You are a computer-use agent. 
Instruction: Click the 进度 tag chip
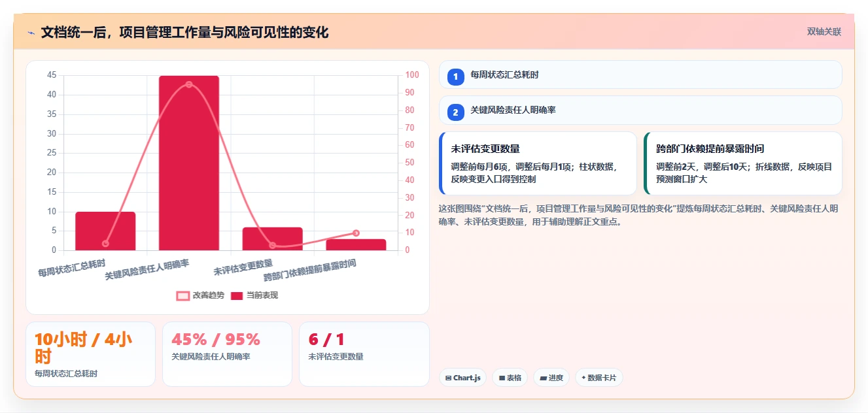(x=551, y=378)
